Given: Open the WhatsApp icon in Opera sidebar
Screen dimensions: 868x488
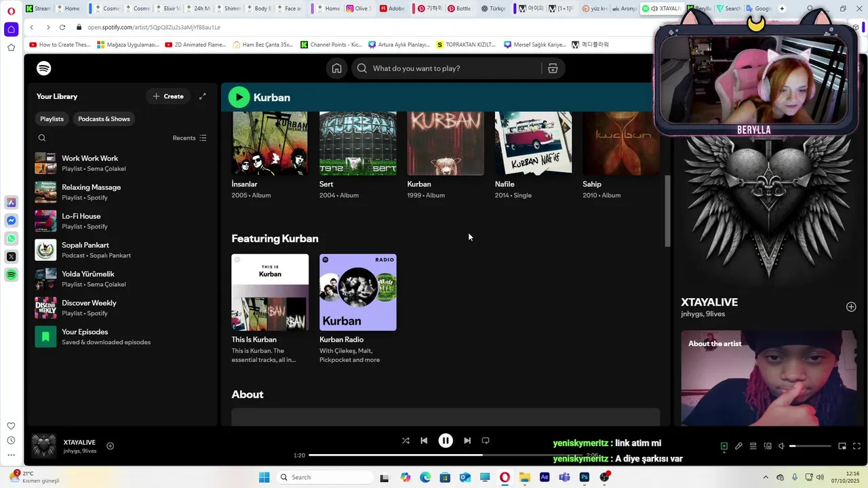Looking at the screenshot, I should (x=11, y=239).
